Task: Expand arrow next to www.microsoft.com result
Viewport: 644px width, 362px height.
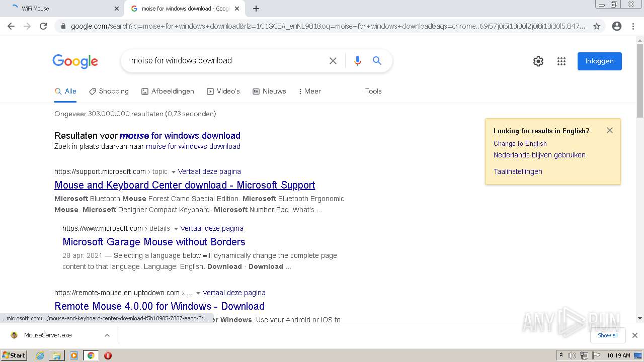Action: (176, 229)
